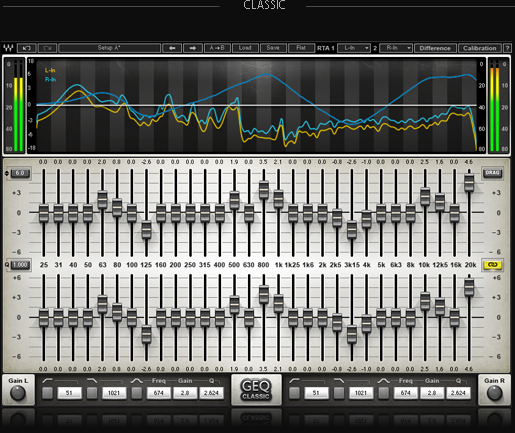Image resolution: width=515 pixels, height=433 pixels.
Task: Open the Setup A* preset menu
Action: pos(109,48)
